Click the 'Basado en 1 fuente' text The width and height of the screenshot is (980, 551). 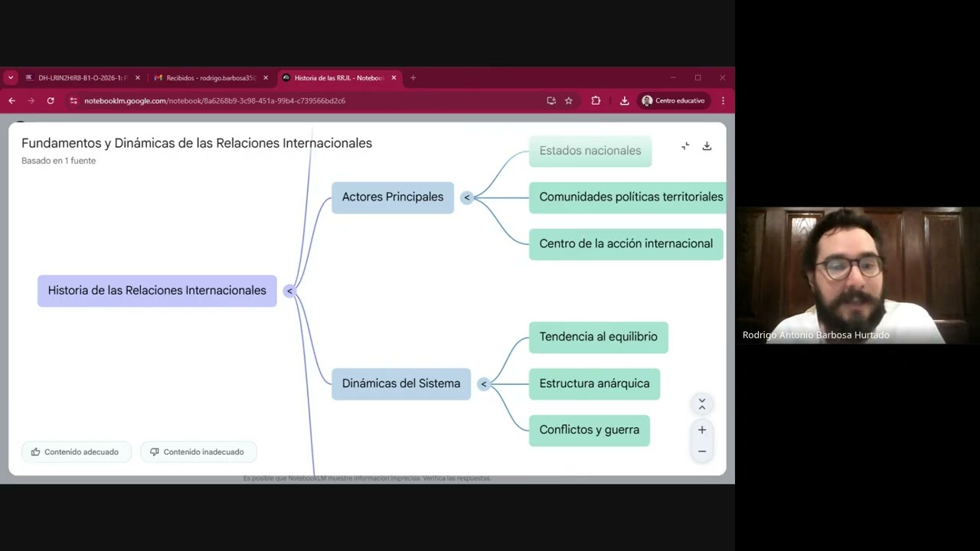click(x=58, y=161)
